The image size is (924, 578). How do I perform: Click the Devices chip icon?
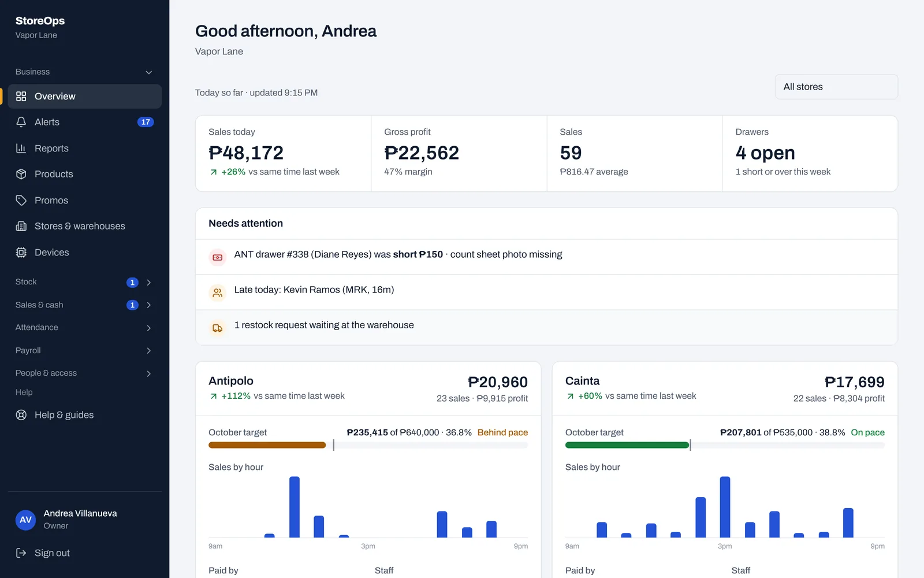(21, 253)
